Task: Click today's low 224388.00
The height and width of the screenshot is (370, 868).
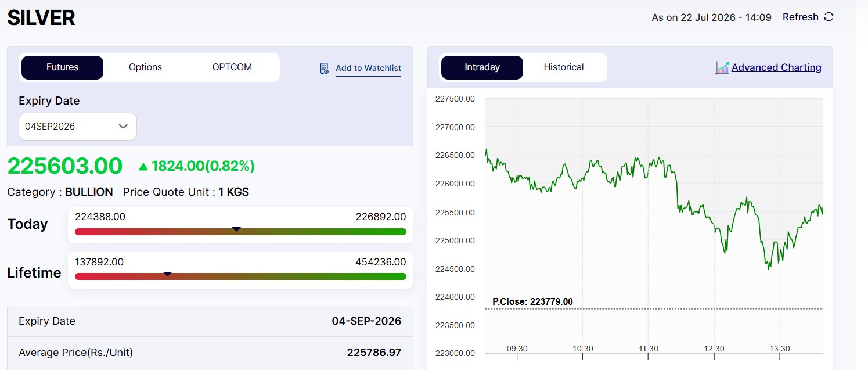Action: point(100,217)
